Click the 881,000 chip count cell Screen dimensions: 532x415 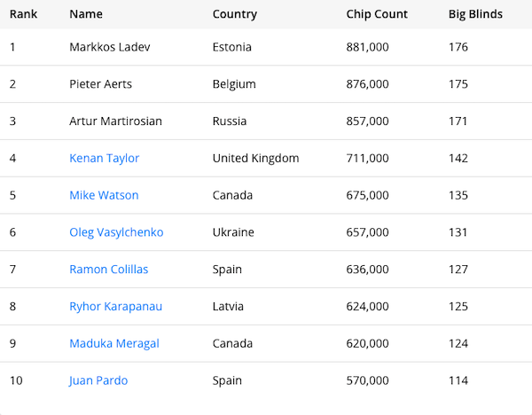pos(367,47)
